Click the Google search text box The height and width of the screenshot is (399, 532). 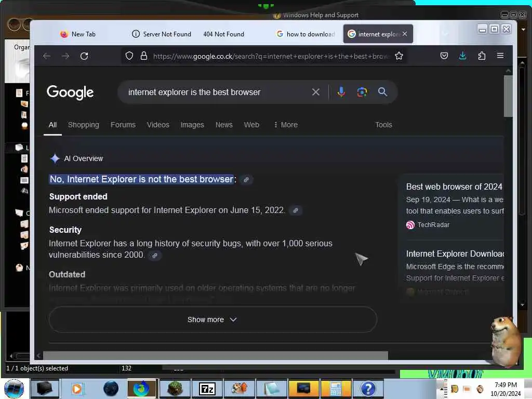click(217, 92)
